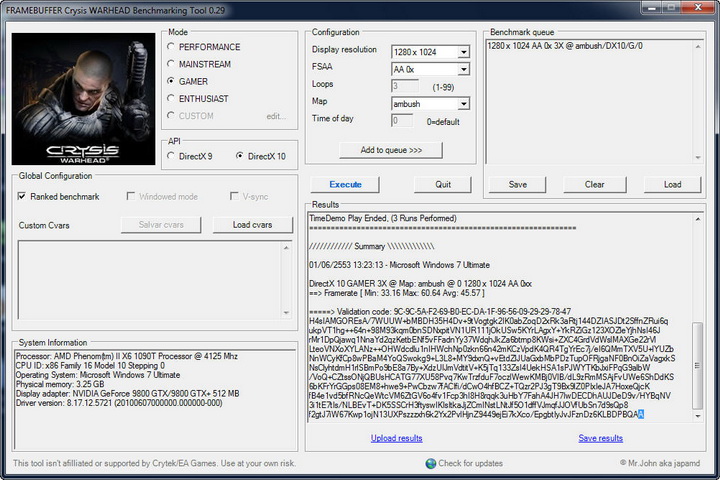The height and width of the screenshot is (480, 720).
Task: Open Display resolution dropdown
Action: pos(463,52)
